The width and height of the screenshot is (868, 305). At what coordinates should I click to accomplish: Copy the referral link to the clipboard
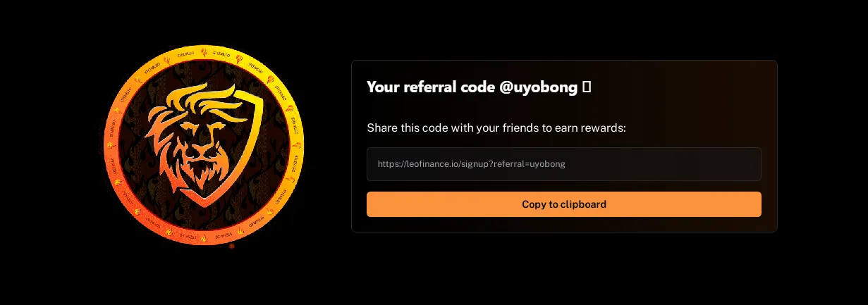click(564, 204)
